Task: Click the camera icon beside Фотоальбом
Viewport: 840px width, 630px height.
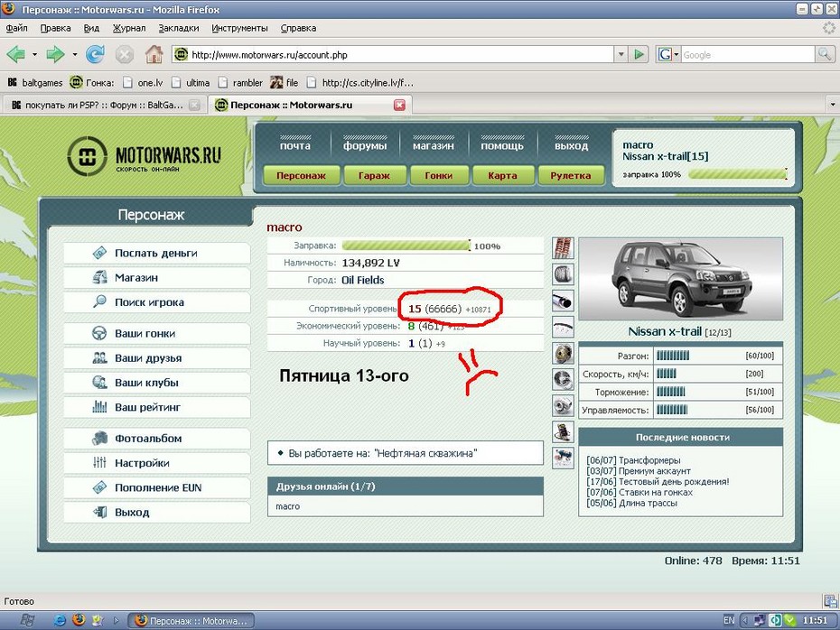Action: click(99, 438)
